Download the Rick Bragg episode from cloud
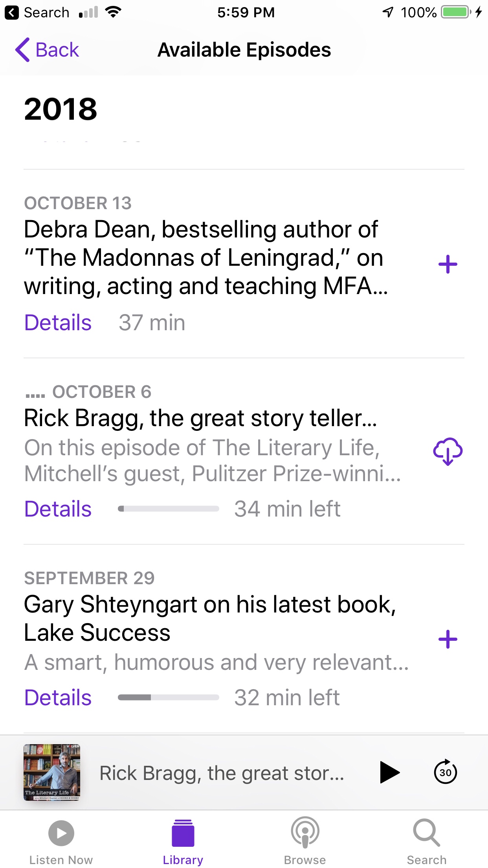 point(448,451)
